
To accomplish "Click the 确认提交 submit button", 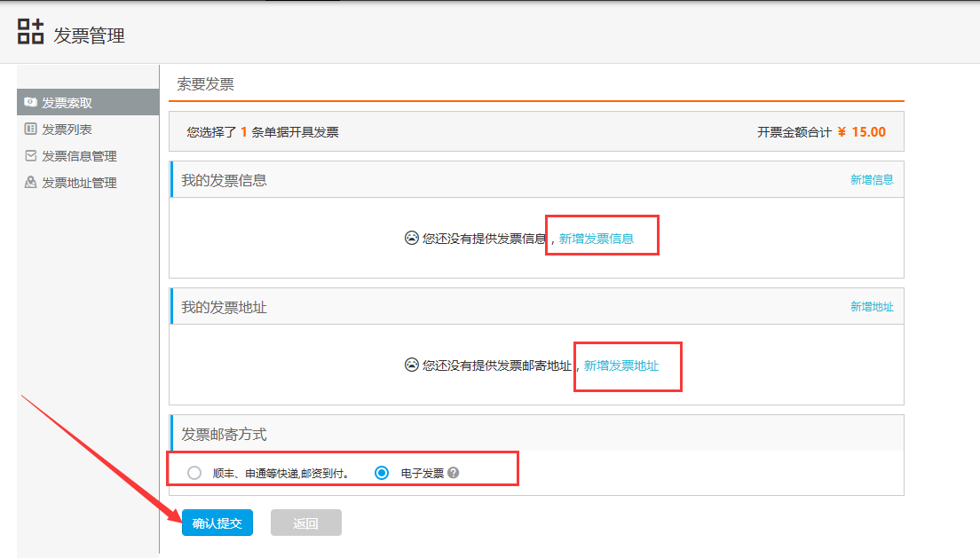I will (217, 523).
